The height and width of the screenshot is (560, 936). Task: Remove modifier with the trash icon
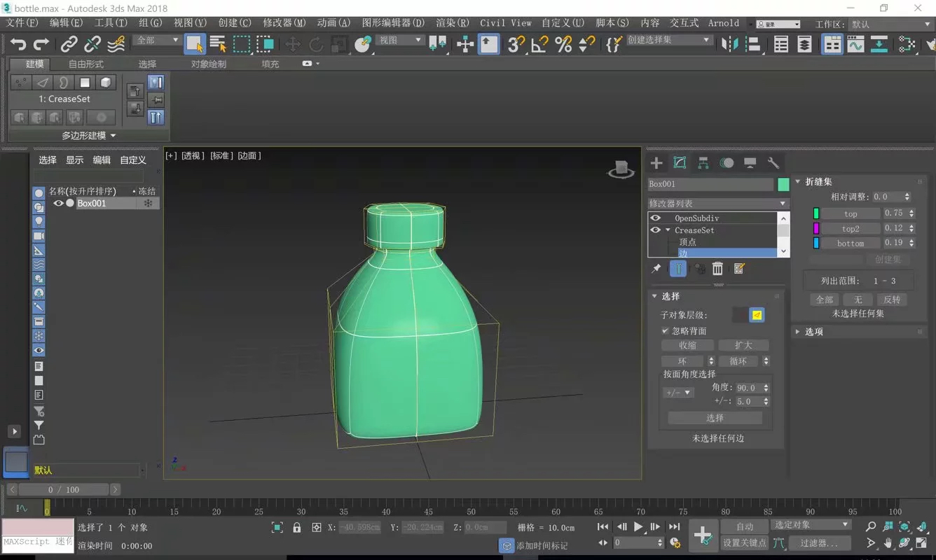pos(717,269)
